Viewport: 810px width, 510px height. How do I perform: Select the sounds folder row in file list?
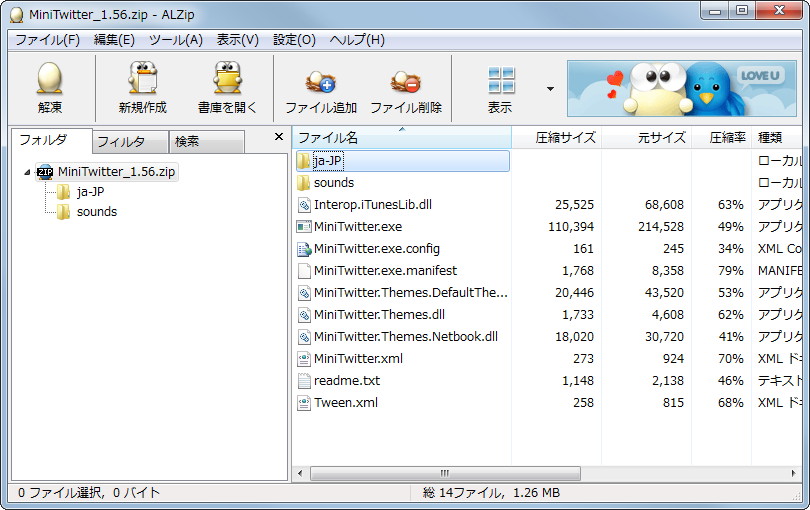334,183
